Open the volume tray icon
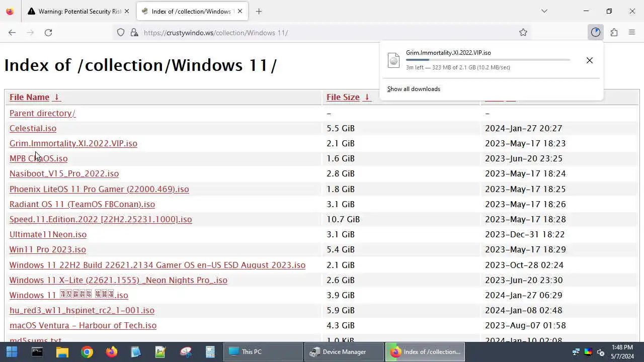 tap(600, 352)
